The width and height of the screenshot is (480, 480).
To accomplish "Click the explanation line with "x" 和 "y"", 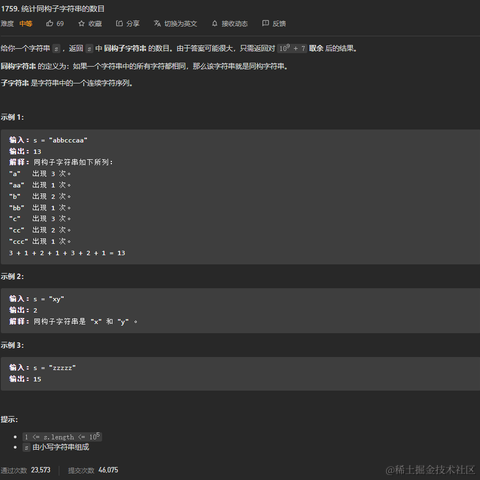I will (x=73, y=322).
